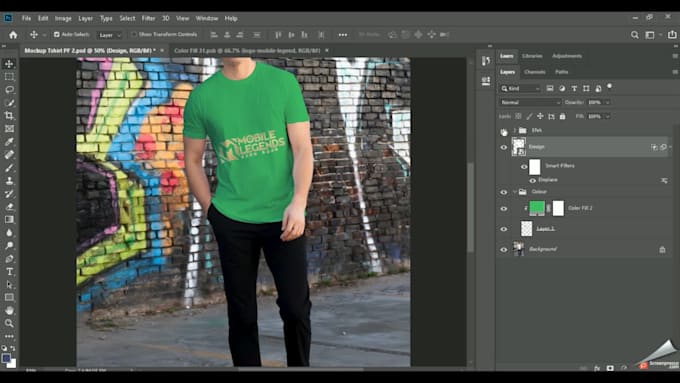Select the Crop tool
This screenshot has height=383, width=680.
(9, 115)
